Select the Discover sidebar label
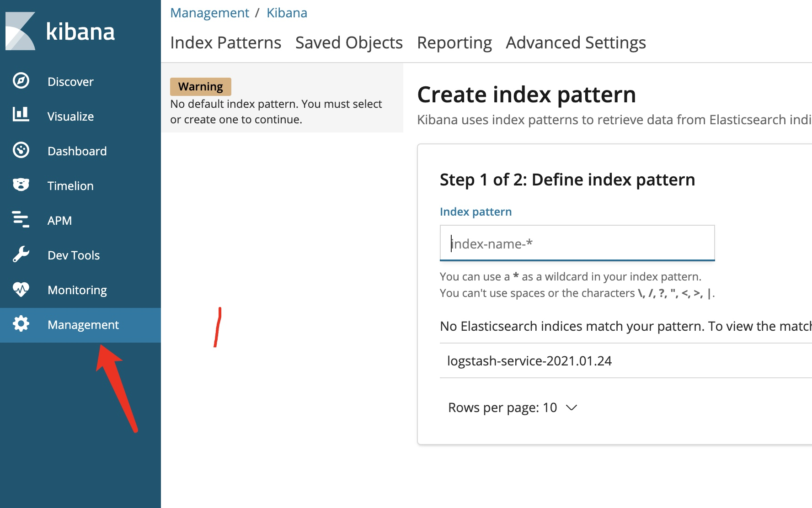This screenshot has width=812, height=508. [70, 82]
